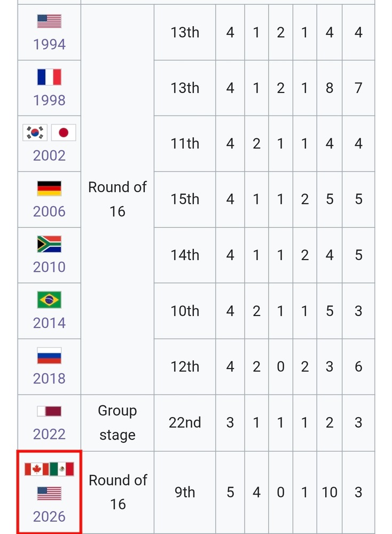This screenshot has height=534, width=392.
Task: Click the Russia flag icon
Action: pos(49,356)
